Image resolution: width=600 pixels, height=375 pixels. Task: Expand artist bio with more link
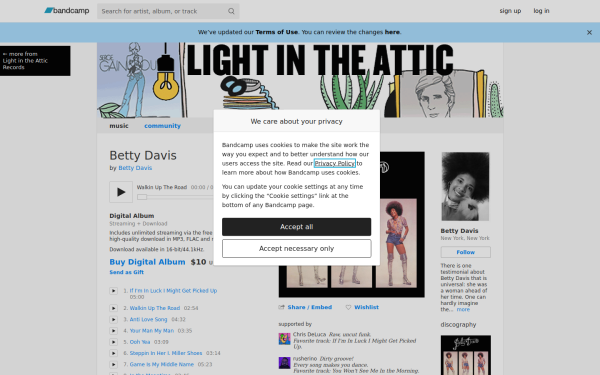point(463,310)
